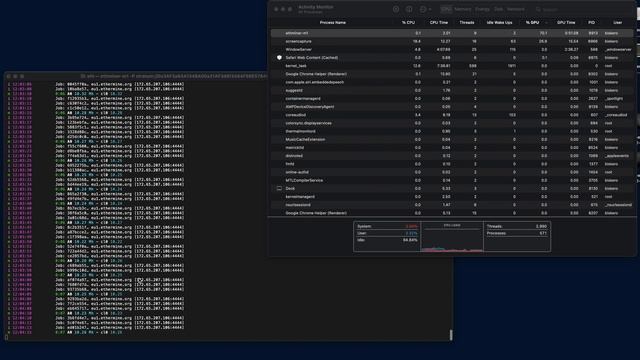Select the fontd process row

(x=452, y=164)
